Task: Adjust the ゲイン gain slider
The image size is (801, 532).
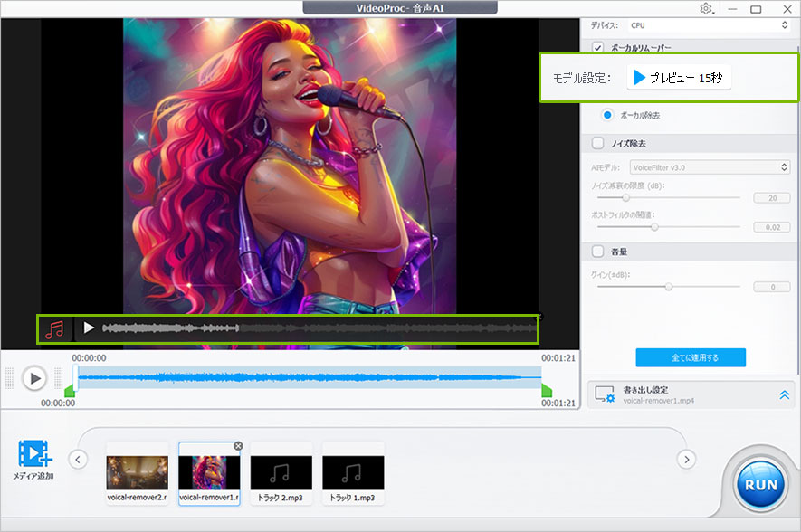Action: (669, 287)
